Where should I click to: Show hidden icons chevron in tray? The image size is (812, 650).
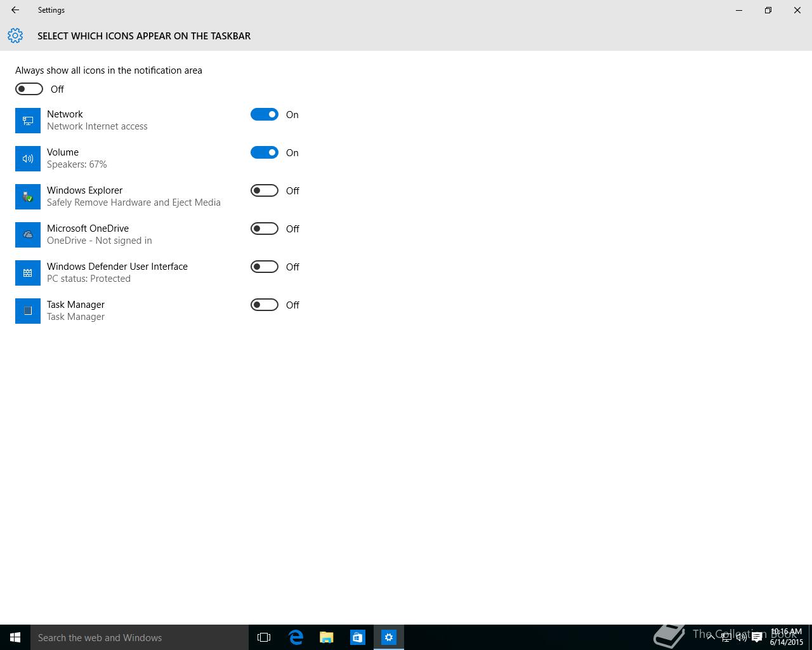pyautogui.click(x=711, y=637)
